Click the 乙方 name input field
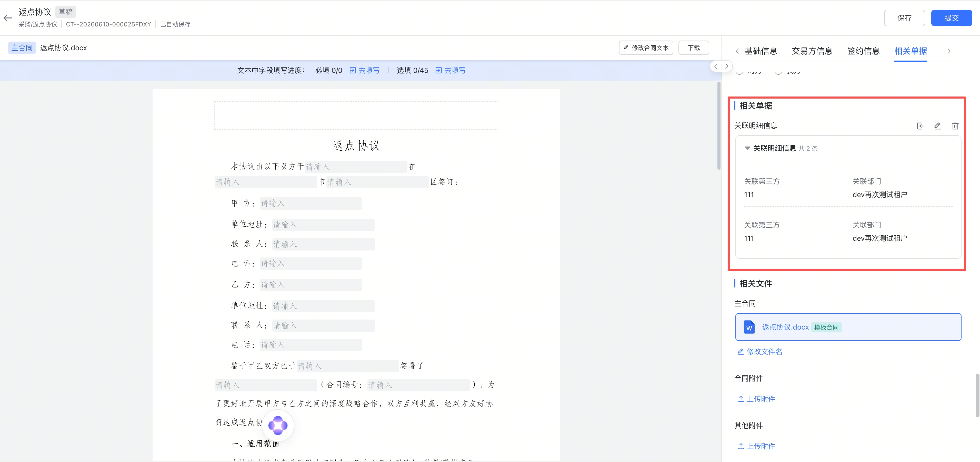Image resolution: width=980 pixels, height=462 pixels. point(311,285)
